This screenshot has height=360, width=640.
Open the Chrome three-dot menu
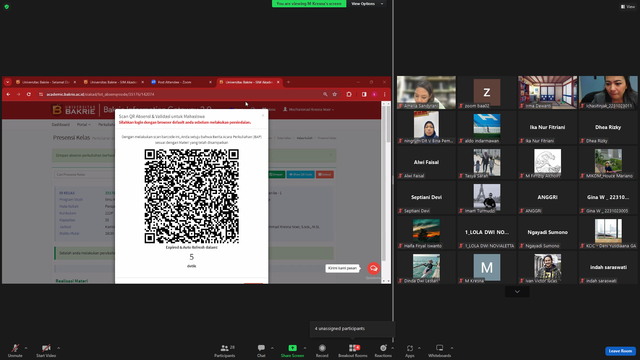pos(384,94)
